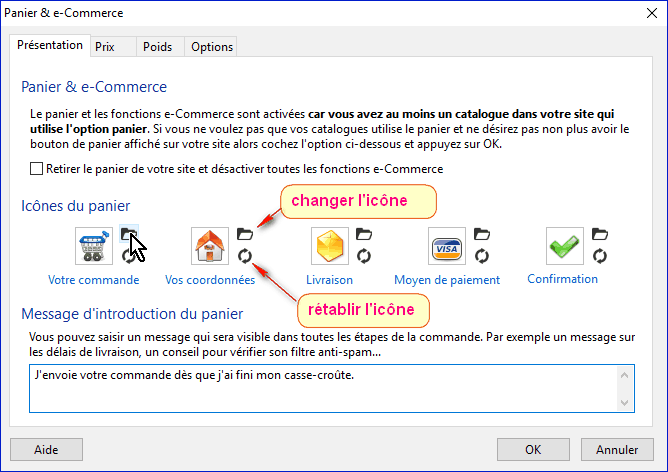
Task: Click the Moyen de paiement Visa card icon
Action: 445,245
